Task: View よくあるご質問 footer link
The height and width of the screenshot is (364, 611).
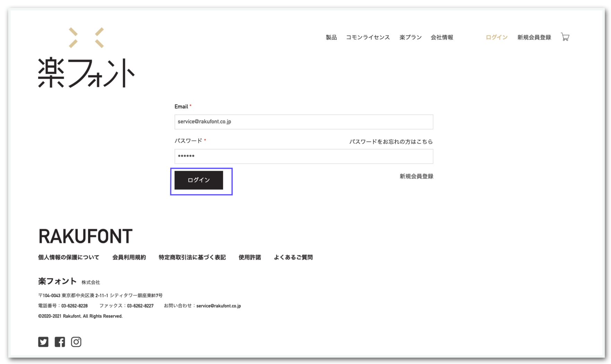Action: 293,257
